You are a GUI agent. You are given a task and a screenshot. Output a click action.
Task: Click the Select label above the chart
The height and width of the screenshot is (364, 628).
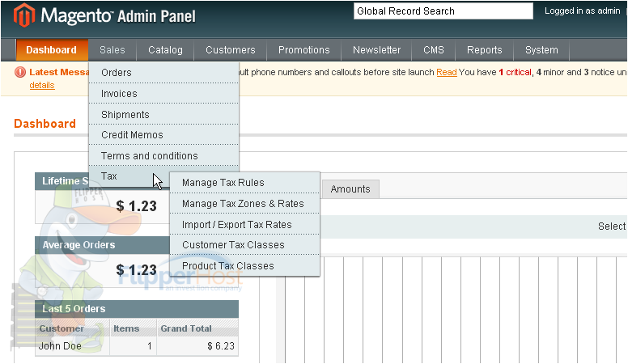(612, 226)
